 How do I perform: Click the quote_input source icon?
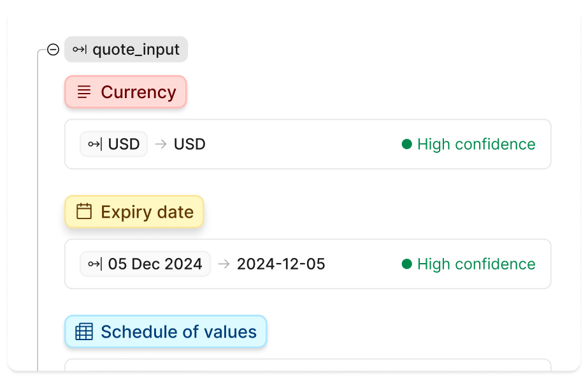[80, 50]
